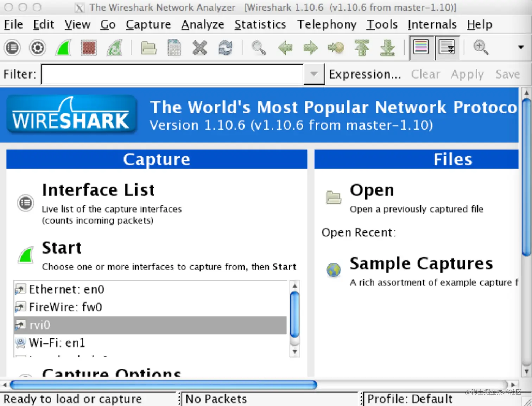Click main vertical scrollbar down arrow
532x406 pixels.
click(x=526, y=371)
